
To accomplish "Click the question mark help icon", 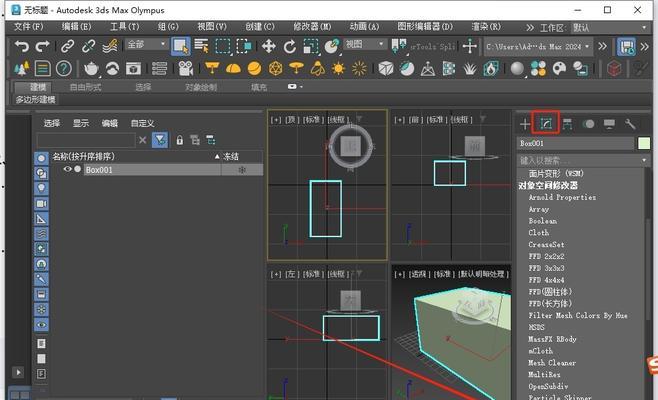I will coord(64,68).
